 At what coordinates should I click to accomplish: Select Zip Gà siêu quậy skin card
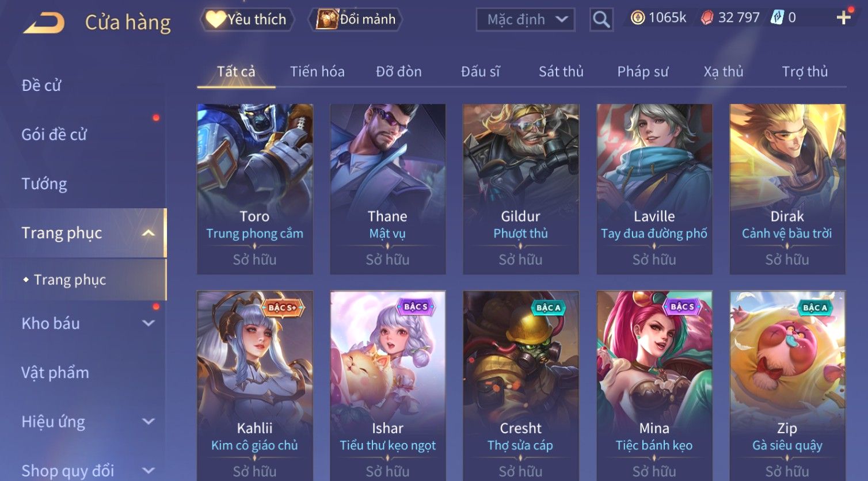point(787,385)
